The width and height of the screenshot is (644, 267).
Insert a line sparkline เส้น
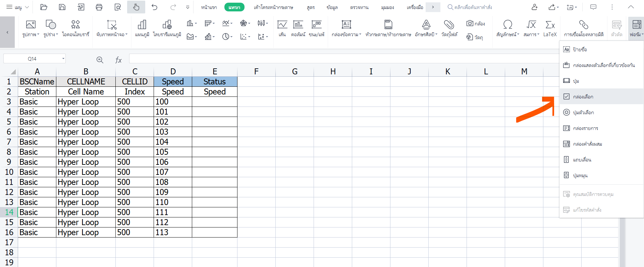point(282,28)
